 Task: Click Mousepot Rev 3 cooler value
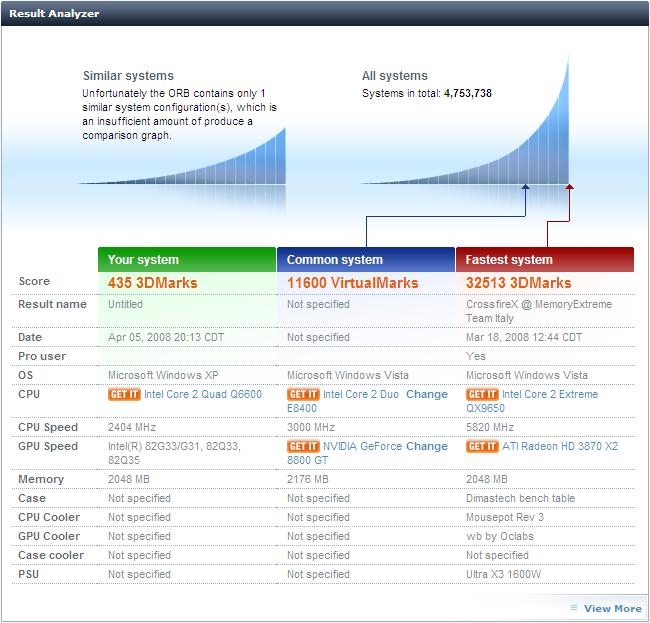click(x=505, y=518)
